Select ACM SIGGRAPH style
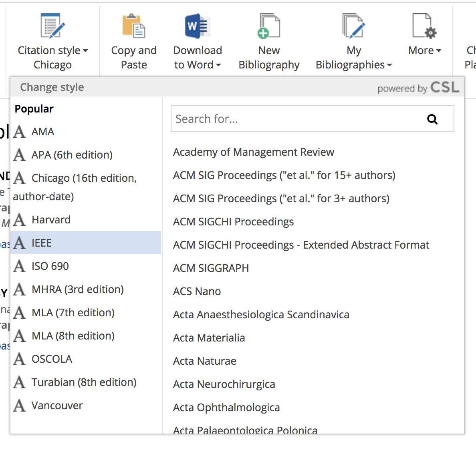This screenshot has height=450, width=476. tap(211, 268)
